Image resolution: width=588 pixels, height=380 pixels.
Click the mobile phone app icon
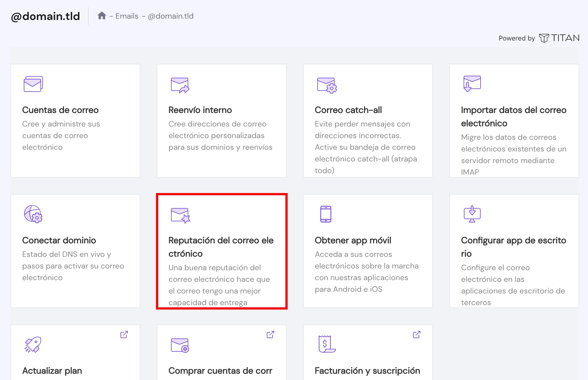pos(326,214)
